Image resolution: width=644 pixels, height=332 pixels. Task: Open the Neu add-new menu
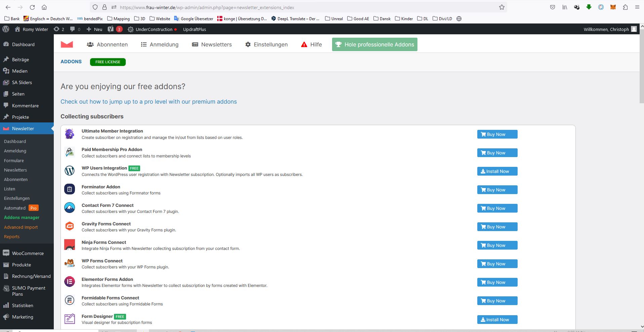tap(94, 29)
